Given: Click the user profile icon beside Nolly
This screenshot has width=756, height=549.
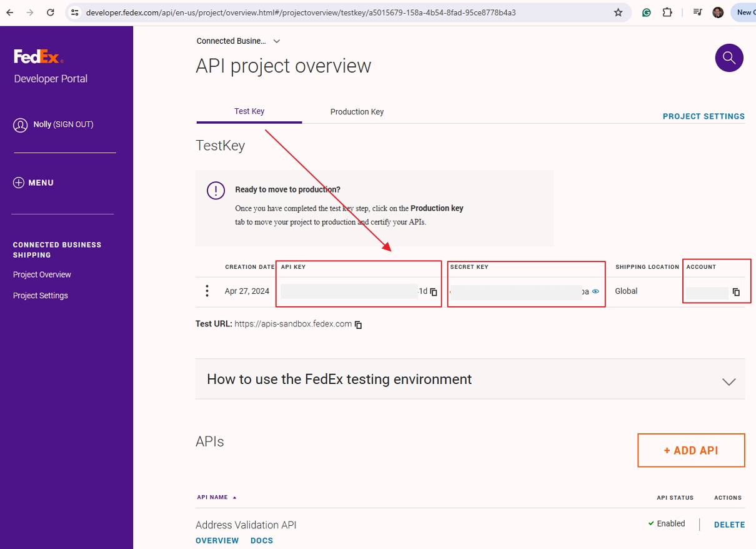Looking at the screenshot, I should click(x=21, y=125).
